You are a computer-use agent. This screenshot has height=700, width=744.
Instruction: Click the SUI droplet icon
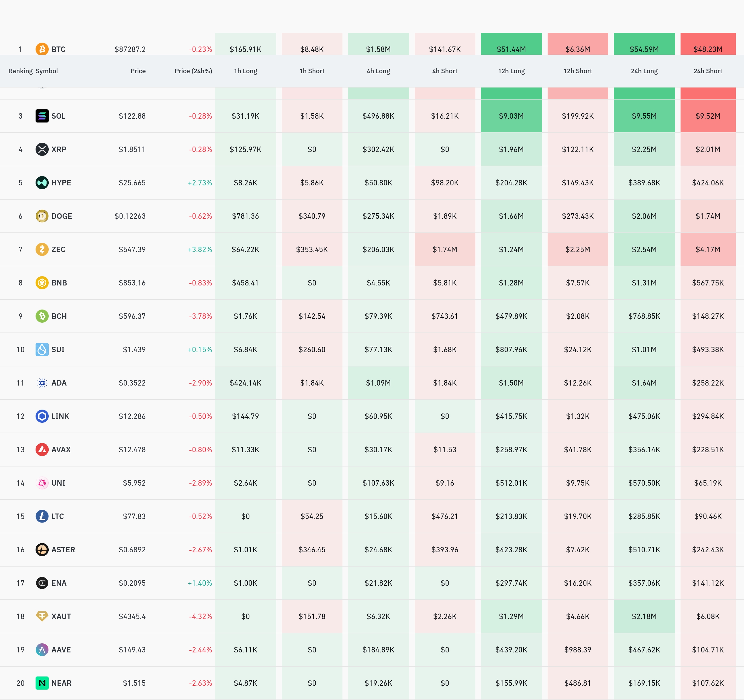coord(42,349)
